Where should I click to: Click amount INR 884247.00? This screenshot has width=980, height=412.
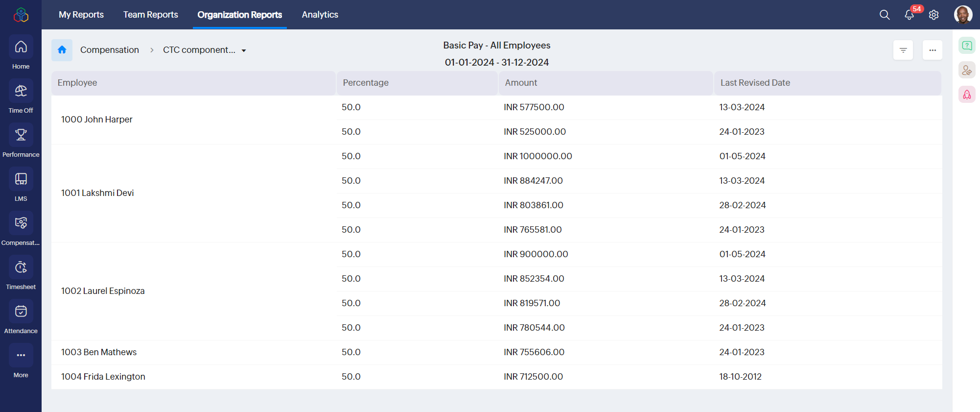tap(534, 181)
